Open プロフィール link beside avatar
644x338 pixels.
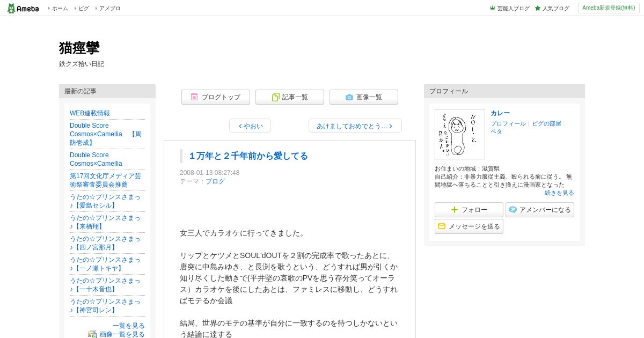pos(508,123)
